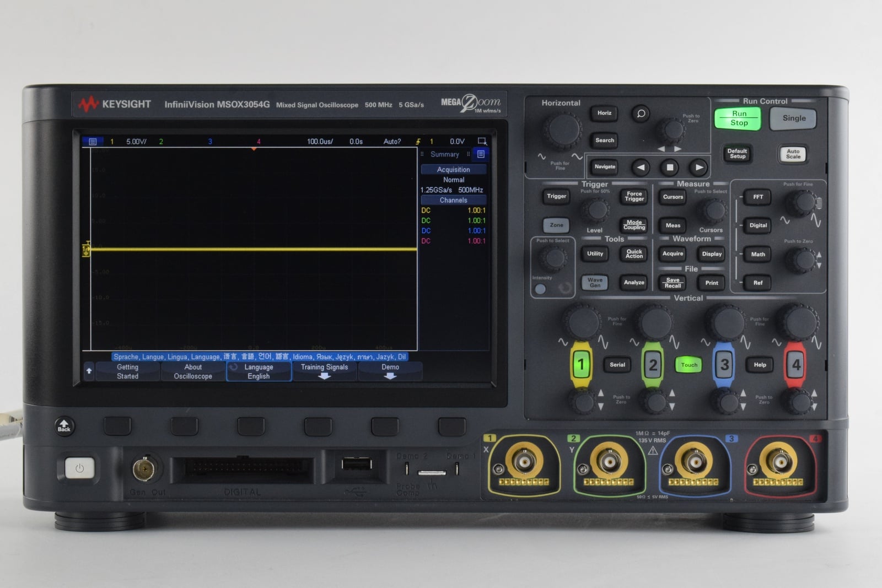Screen dimensions: 882x588
Task: Select the Acquisition header in sidebar
Action: click(453, 170)
